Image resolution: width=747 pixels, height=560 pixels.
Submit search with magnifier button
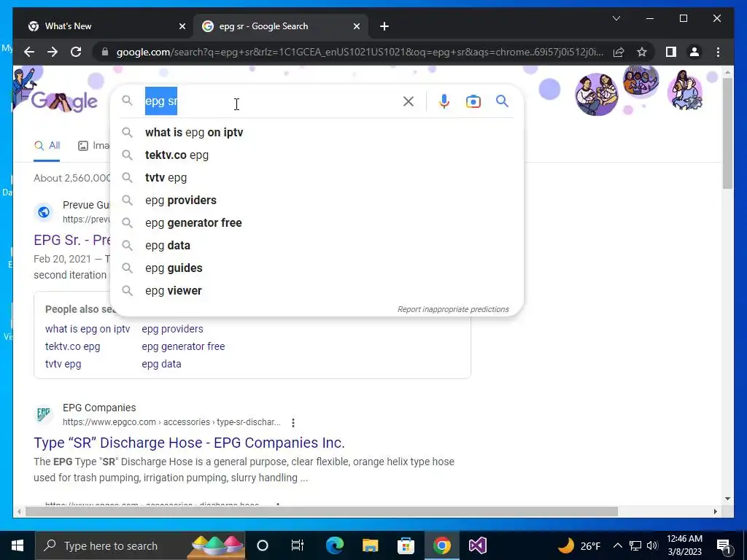tap(502, 101)
